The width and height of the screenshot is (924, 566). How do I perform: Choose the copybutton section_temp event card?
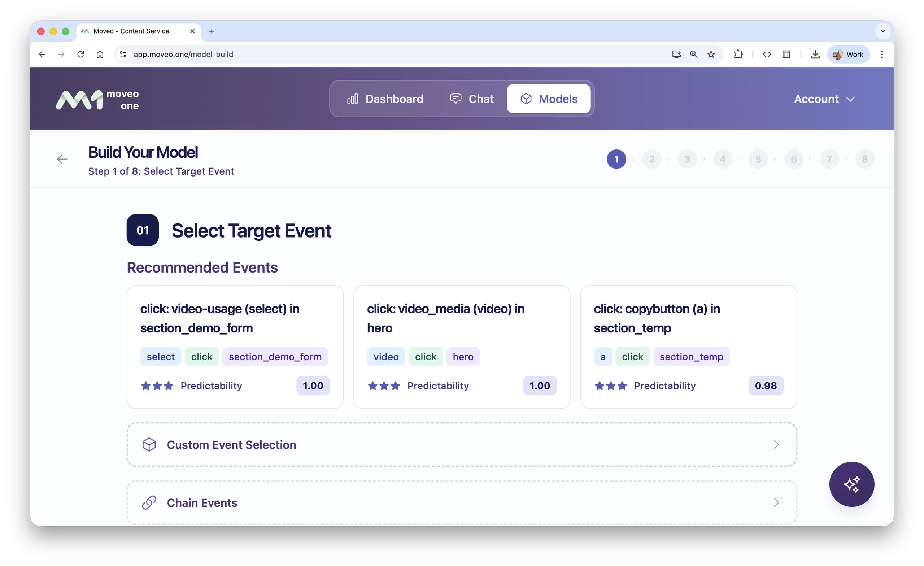click(x=688, y=347)
